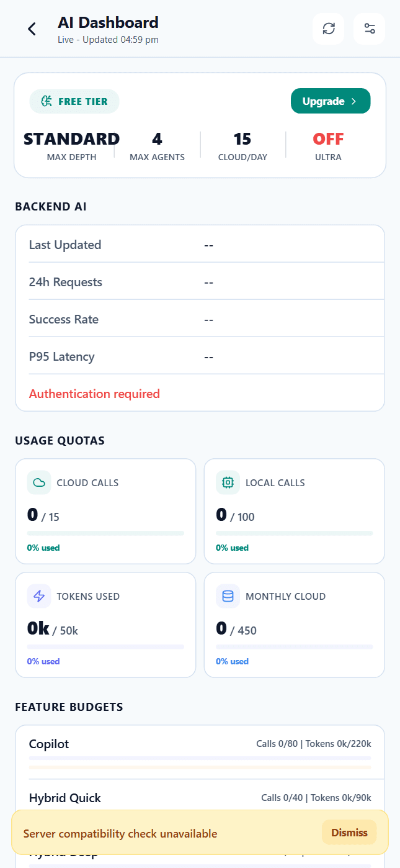400x868 pixels.
Task: Click the Local Calls chip icon
Action: (228, 482)
